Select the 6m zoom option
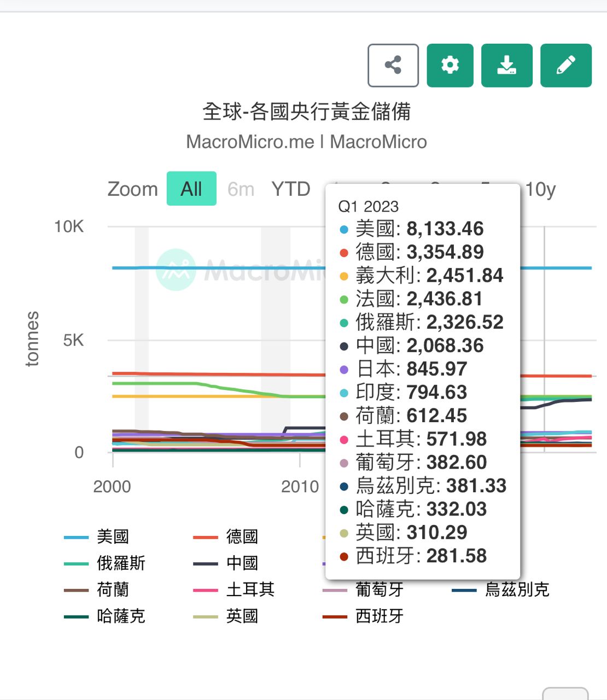 tap(241, 189)
